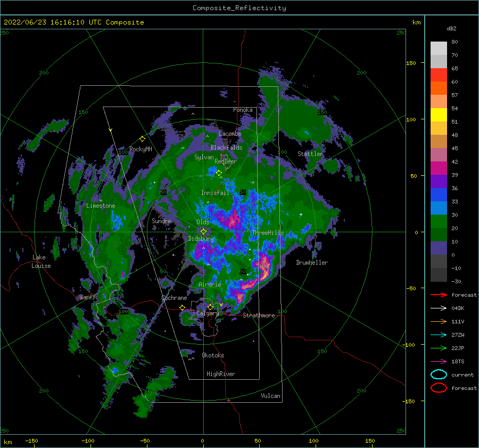Click the 20 dBZ green color swatch
The width and height of the screenshot is (479, 448).
point(439,234)
